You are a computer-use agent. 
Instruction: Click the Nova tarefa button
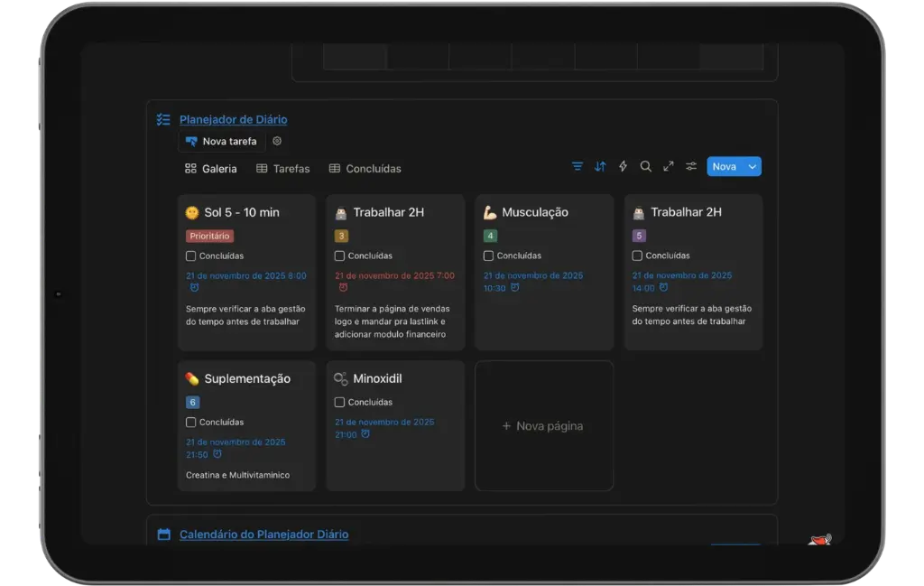(222, 142)
